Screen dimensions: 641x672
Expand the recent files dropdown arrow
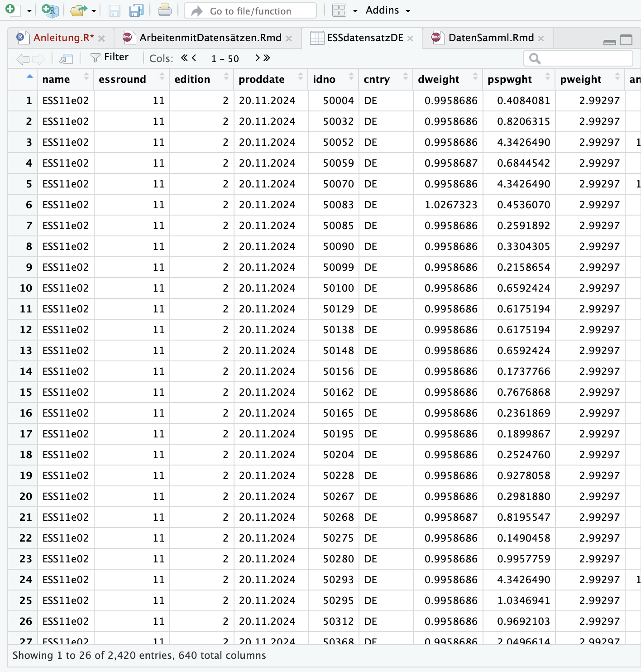94,11
